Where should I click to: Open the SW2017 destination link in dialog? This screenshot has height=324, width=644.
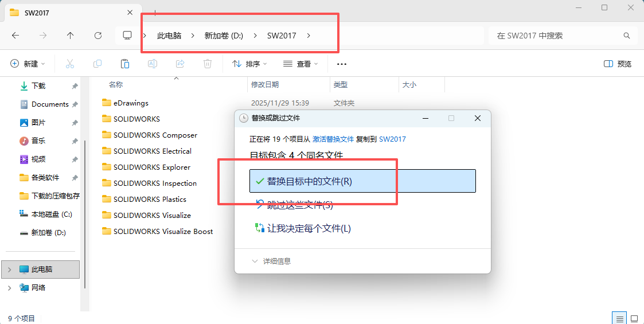click(392, 139)
